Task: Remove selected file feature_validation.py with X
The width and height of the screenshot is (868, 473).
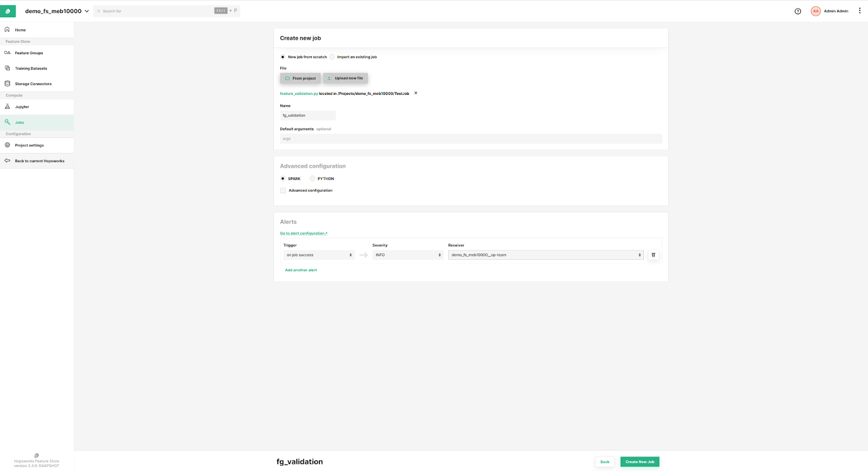Action: point(416,93)
